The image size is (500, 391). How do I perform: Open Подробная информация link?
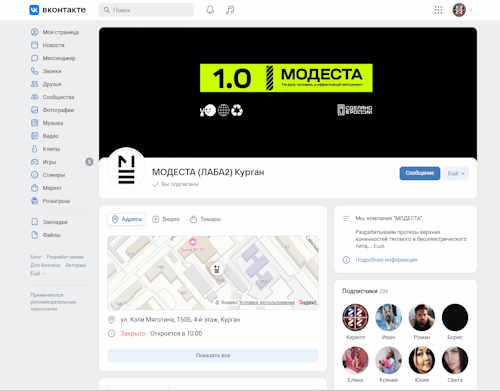[386, 260]
